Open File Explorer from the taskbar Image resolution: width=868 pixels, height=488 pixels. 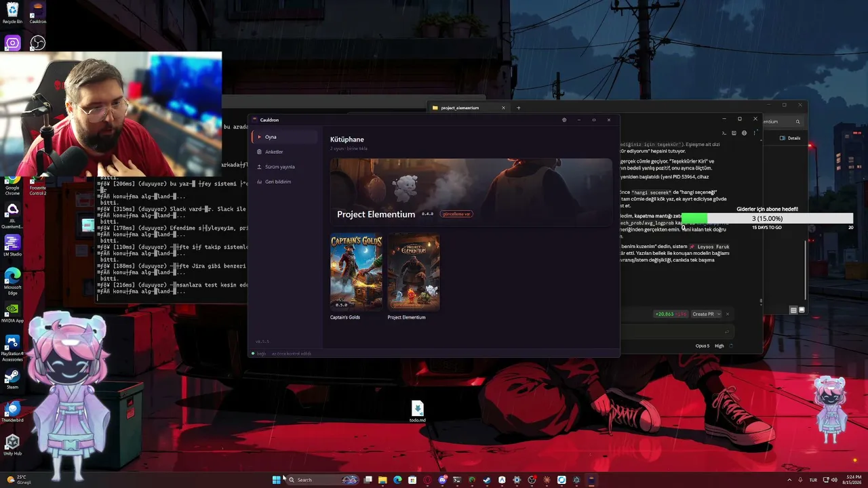coord(382,480)
